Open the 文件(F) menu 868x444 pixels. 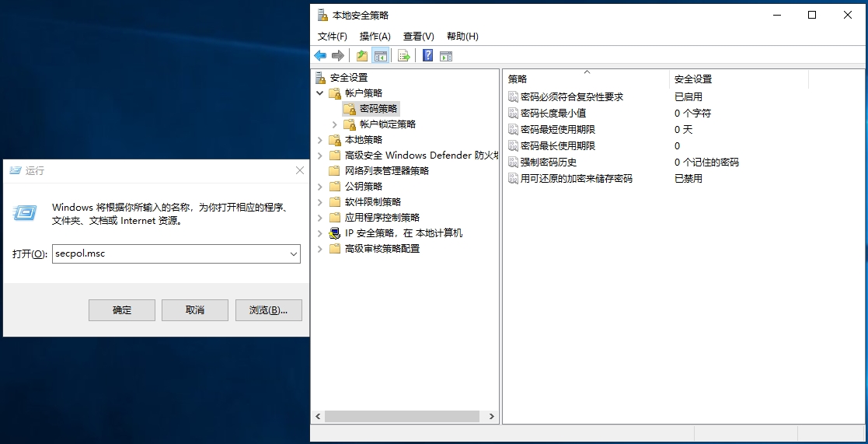[332, 36]
